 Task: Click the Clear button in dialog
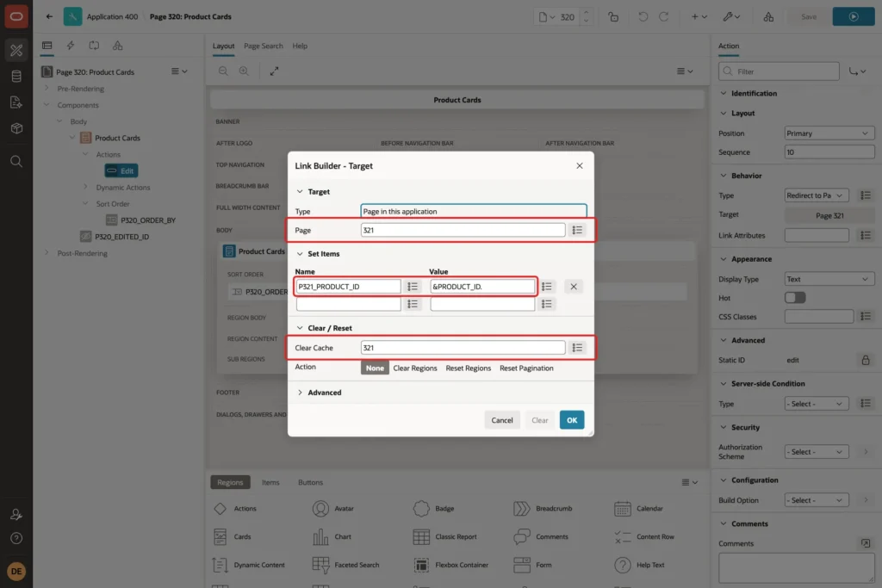tap(539, 420)
